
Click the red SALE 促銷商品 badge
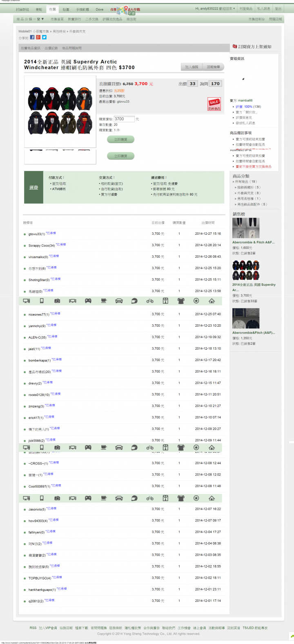tap(214, 104)
